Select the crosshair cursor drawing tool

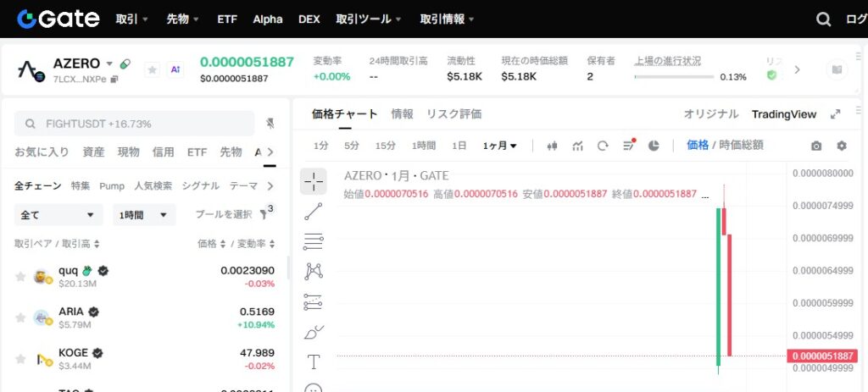pos(314,181)
